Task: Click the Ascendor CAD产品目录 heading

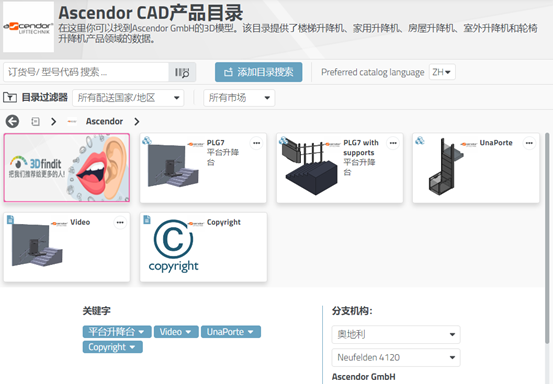Action: pyautogui.click(x=151, y=13)
